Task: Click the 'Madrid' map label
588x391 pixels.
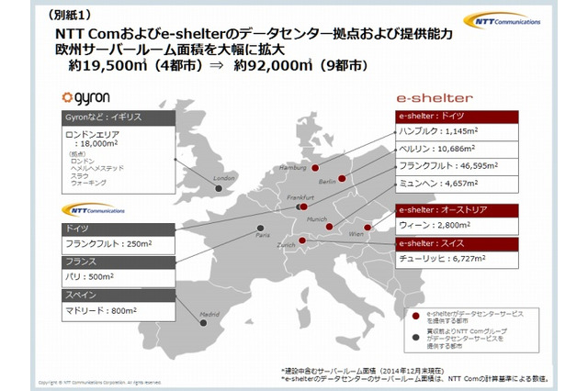Action: pos(209,315)
